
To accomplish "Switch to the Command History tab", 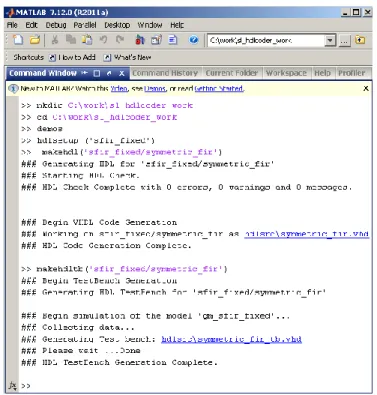I will point(165,73).
